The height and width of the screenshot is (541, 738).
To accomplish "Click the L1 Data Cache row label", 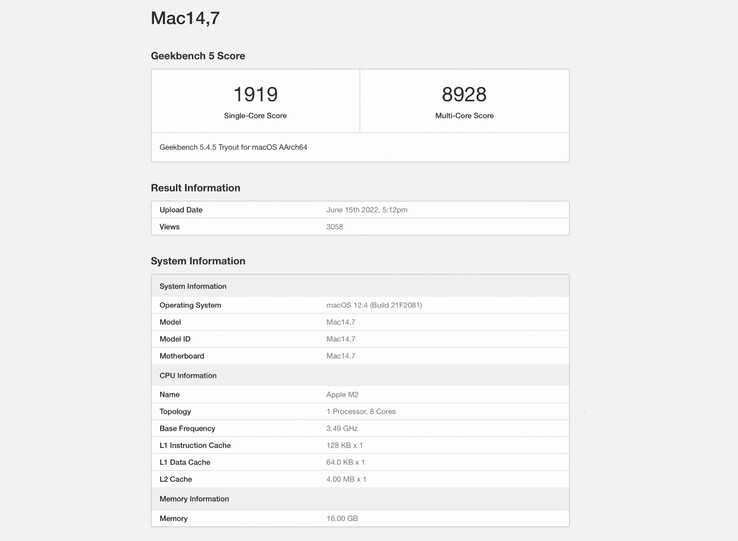I will click(x=184, y=462).
